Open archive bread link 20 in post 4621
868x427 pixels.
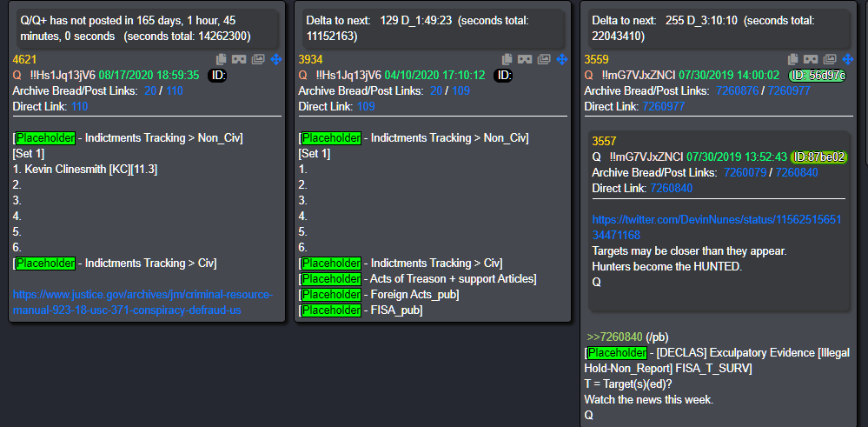[150, 90]
